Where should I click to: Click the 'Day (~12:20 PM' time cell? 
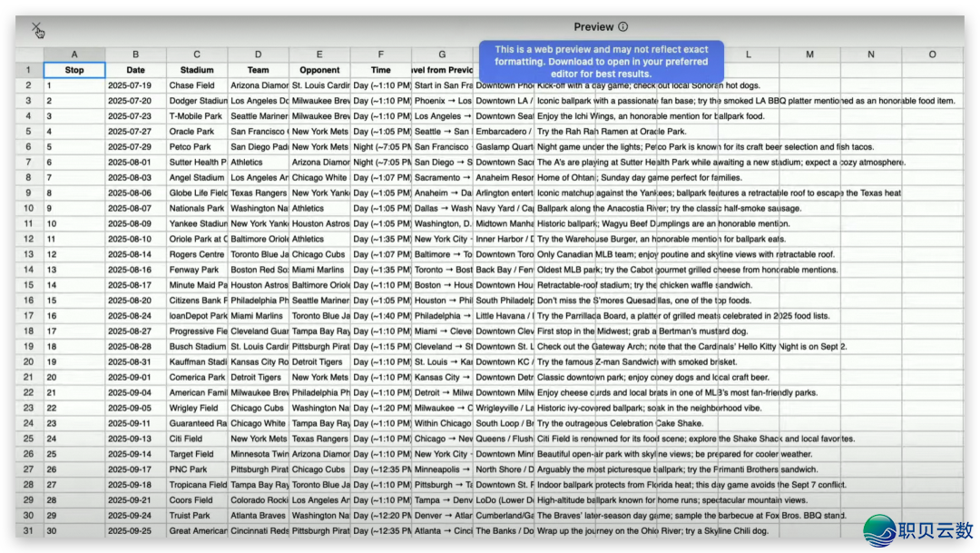coord(380,516)
